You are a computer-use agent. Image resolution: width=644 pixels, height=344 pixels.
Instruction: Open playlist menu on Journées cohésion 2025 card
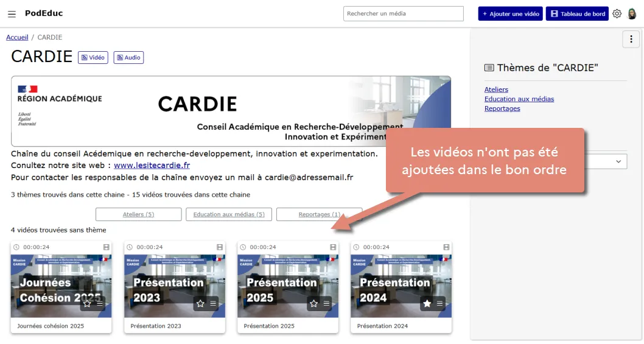coord(100,304)
